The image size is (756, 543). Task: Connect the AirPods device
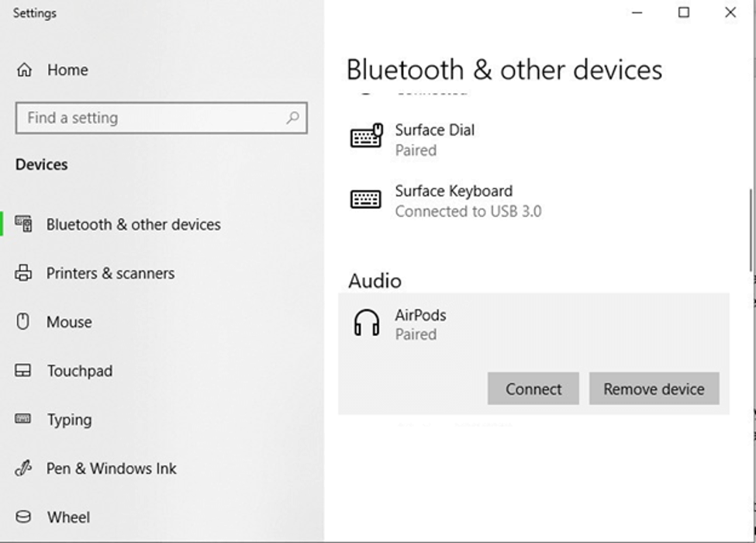(x=533, y=389)
